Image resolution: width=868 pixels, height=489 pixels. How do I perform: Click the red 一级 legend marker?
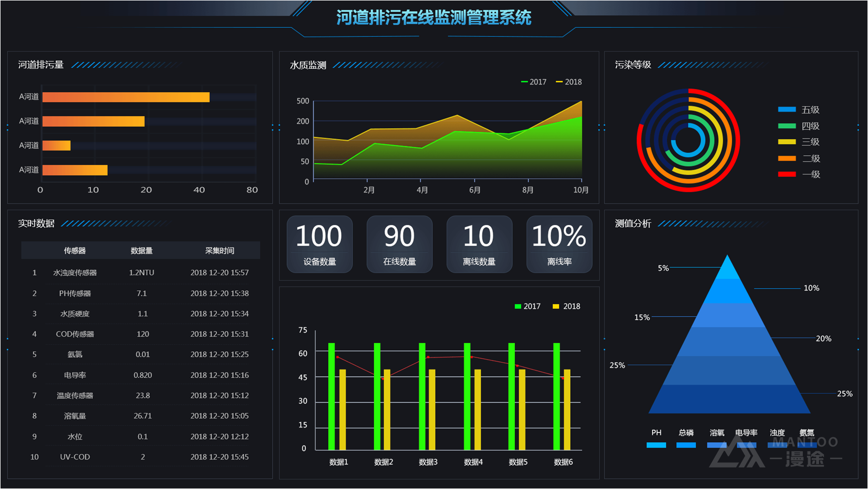point(787,175)
